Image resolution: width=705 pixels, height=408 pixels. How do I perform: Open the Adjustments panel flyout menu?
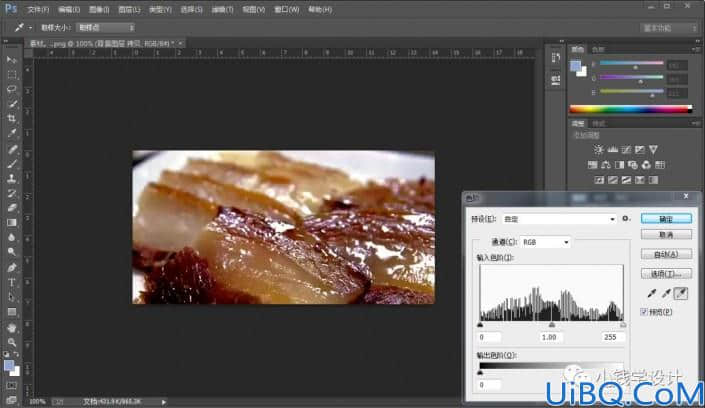[x=696, y=123]
